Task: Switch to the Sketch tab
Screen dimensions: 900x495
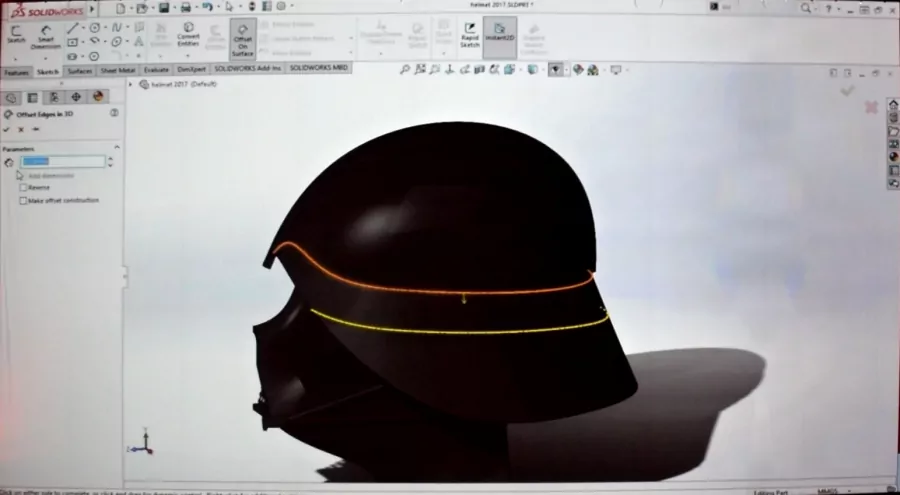Action: click(x=48, y=72)
